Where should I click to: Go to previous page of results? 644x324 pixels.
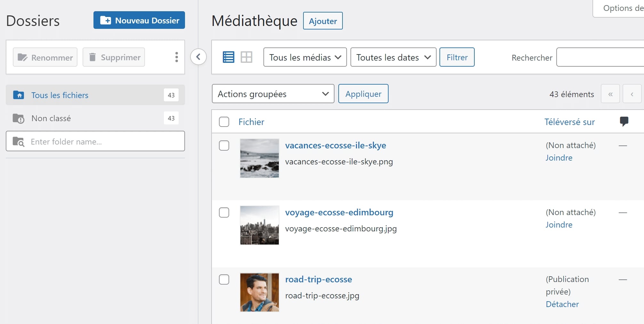pos(632,94)
